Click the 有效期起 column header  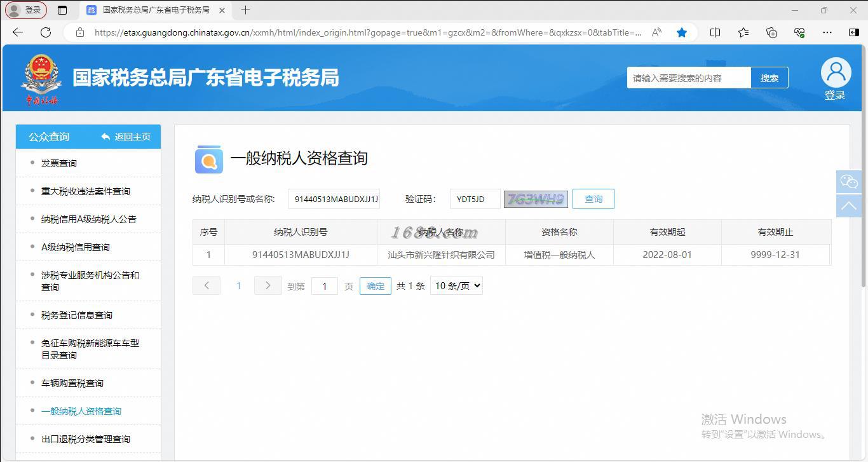coord(667,232)
